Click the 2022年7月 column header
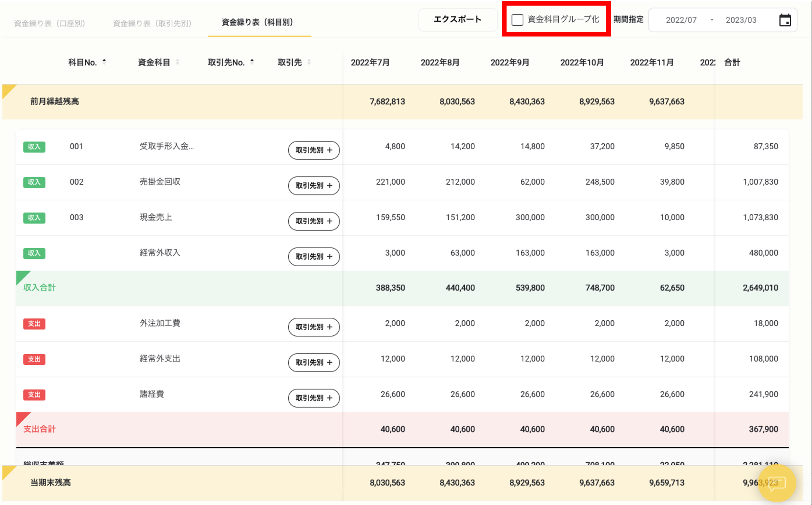The image size is (812, 505). coord(370,62)
